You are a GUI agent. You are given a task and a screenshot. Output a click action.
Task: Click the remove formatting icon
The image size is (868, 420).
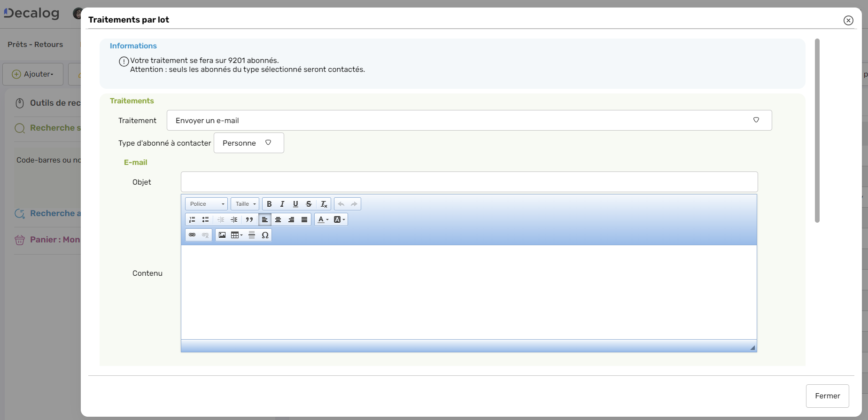coord(324,204)
